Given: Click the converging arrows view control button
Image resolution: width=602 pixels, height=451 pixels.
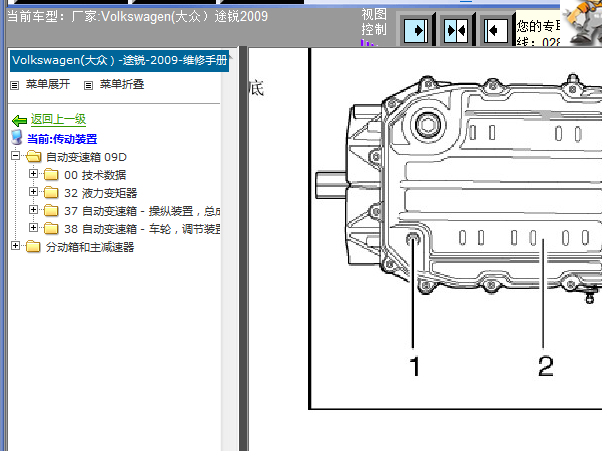Looking at the screenshot, I should coord(456,30).
